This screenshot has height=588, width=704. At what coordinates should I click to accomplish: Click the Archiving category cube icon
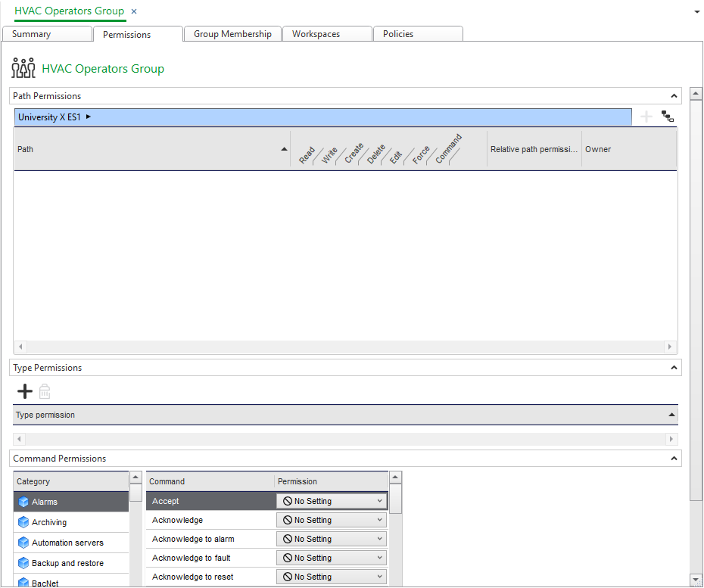(x=23, y=522)
